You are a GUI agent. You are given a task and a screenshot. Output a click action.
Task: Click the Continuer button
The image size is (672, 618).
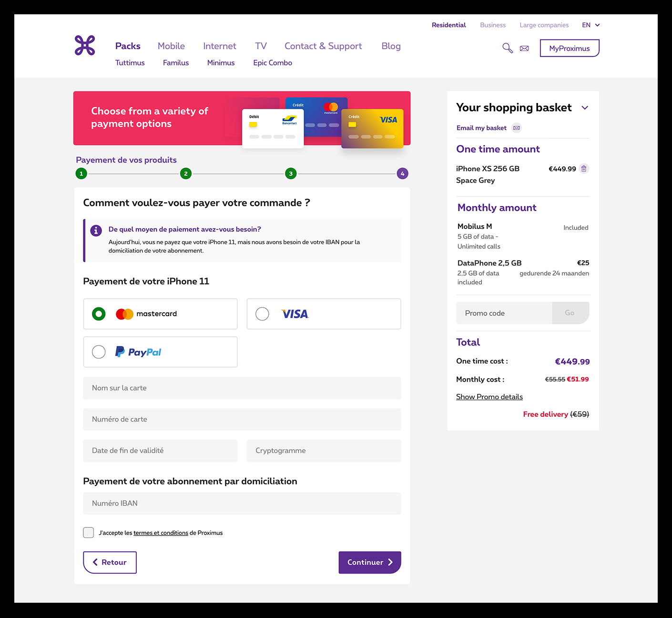pyautogui.click(x=370, y=563)
